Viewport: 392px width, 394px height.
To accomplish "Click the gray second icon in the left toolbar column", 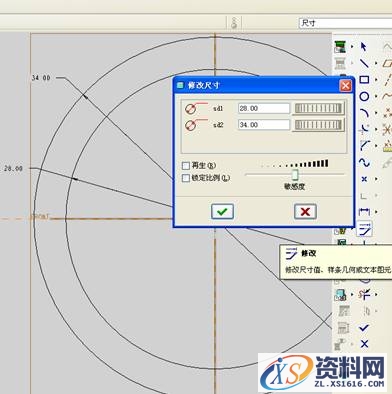I will coord(340,63).
